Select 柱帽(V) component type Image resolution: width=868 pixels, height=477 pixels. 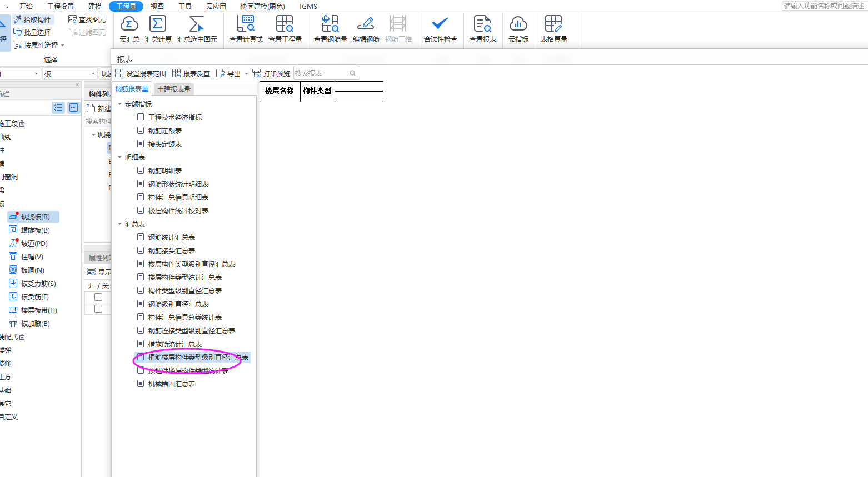[x=26, y=257]
